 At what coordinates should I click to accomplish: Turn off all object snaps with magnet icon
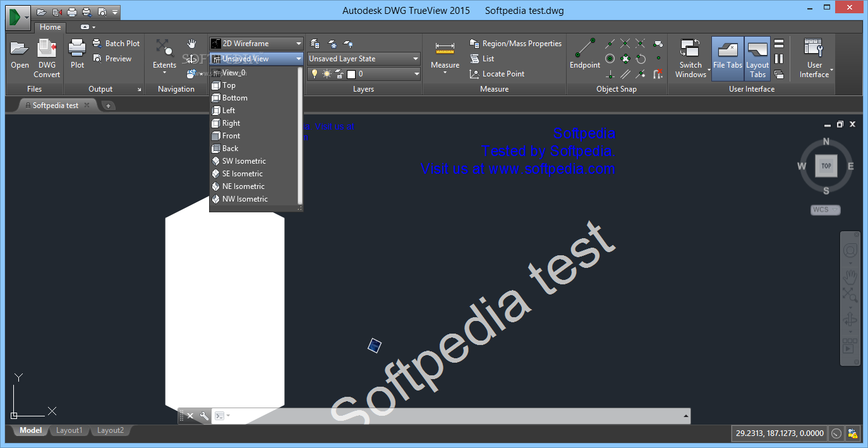[658, 74]
